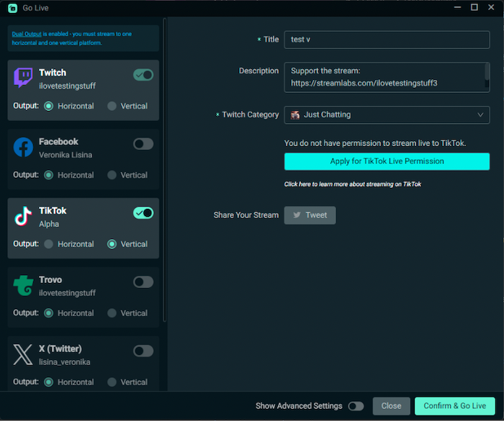
Task: Click the Trovo logo icon
Action: (x=23, y=285)
